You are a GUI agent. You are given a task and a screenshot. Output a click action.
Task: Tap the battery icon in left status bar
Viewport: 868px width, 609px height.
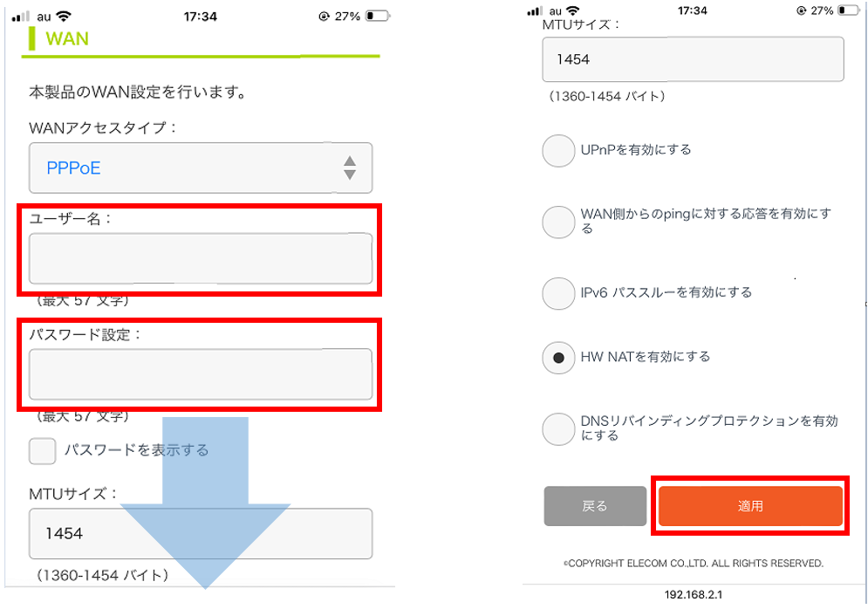[x=378, y=16]
